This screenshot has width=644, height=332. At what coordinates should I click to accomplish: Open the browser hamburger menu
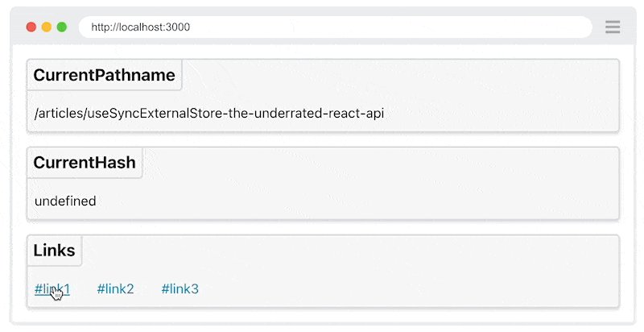(613, 27)
